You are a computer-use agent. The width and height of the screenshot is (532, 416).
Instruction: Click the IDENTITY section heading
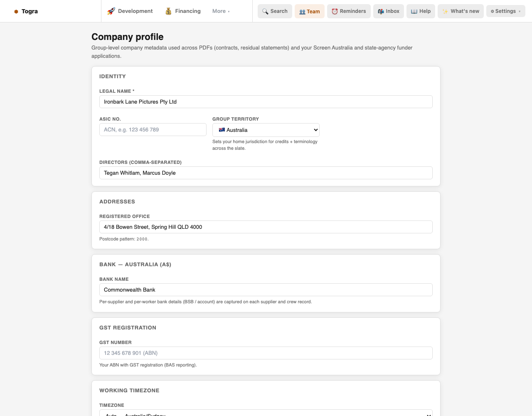click(113, 77)
